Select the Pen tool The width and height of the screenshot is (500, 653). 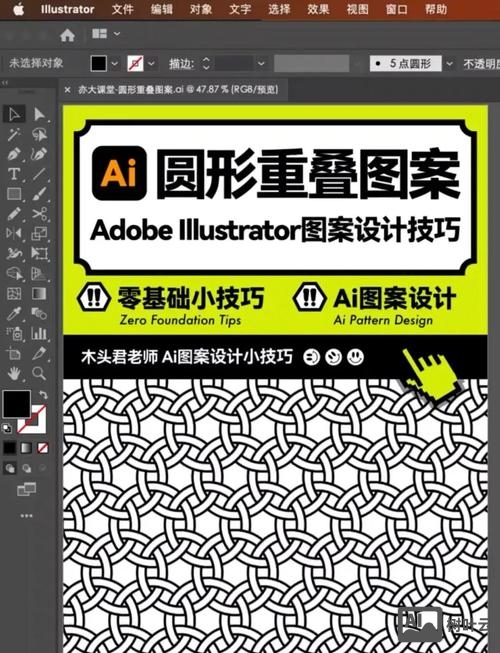coord(14,154)
